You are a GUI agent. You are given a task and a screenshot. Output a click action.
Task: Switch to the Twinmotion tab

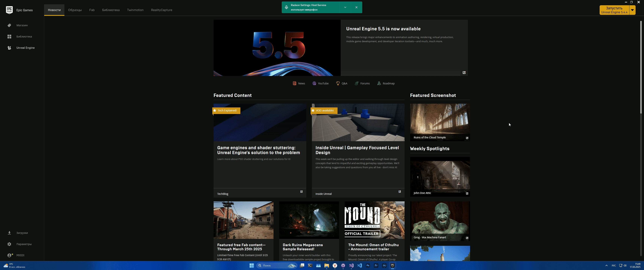pos(135,10)
